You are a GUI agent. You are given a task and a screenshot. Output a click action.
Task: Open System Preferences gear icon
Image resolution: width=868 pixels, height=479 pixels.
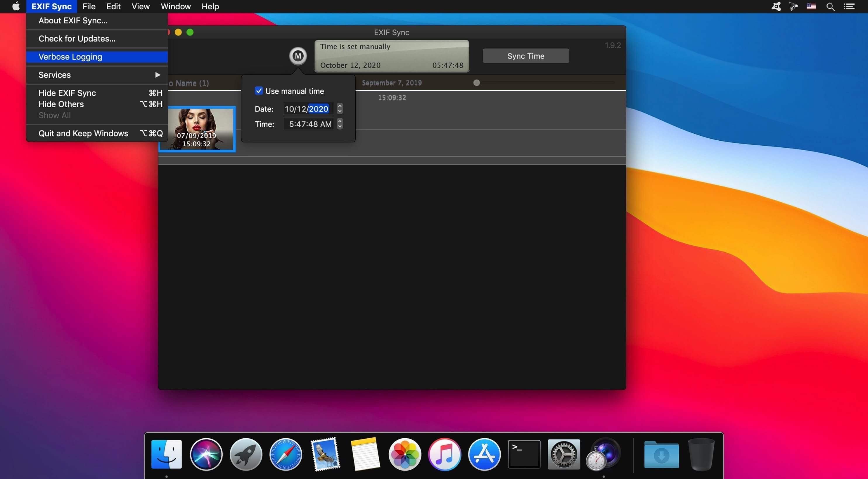tap(564, 454)
